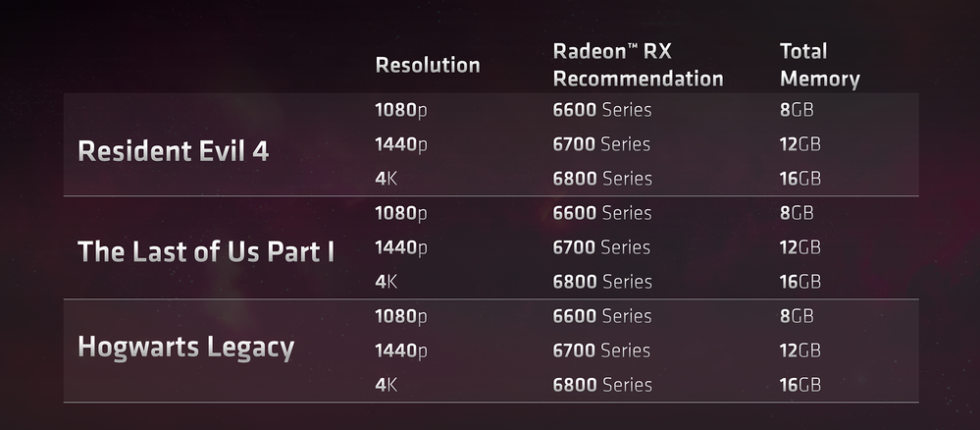980x430 pixels.
Task: Click 6800 Series for Hogwarts Legacy
Action: [x=601, y=385]
